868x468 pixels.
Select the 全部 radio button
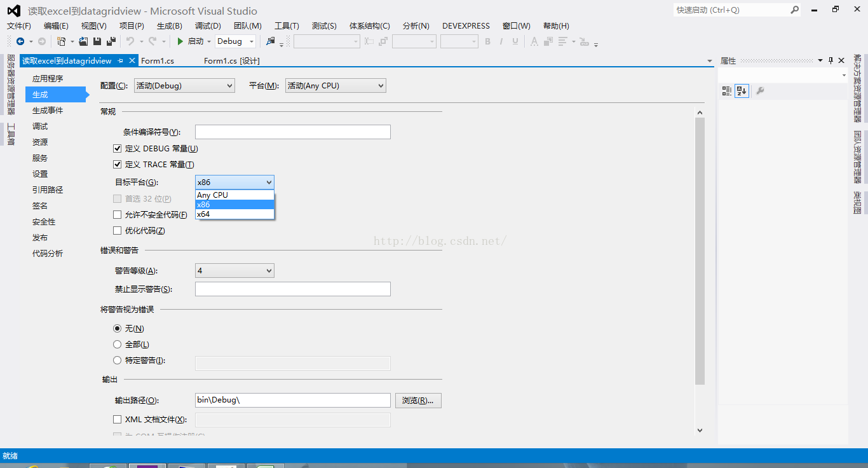(117, 345)
